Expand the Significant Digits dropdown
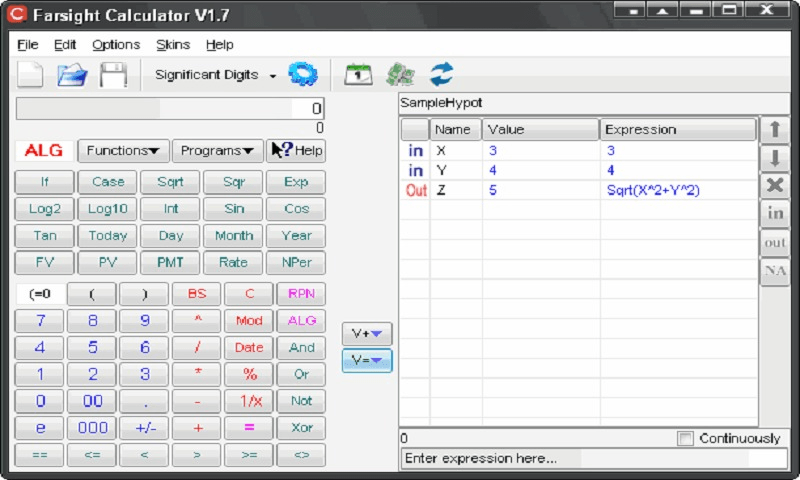The height and width of the screenshot is (480, 800). [x=272, y=75]
